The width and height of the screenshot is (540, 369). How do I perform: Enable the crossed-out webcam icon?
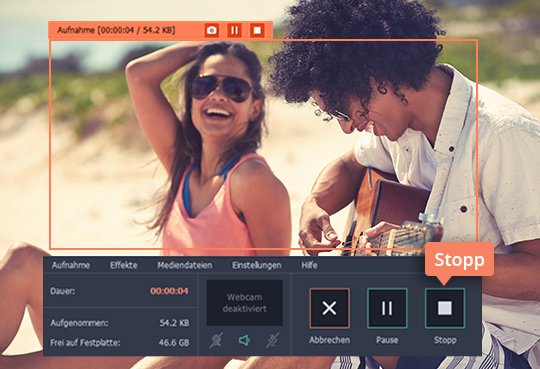[216, 340]
